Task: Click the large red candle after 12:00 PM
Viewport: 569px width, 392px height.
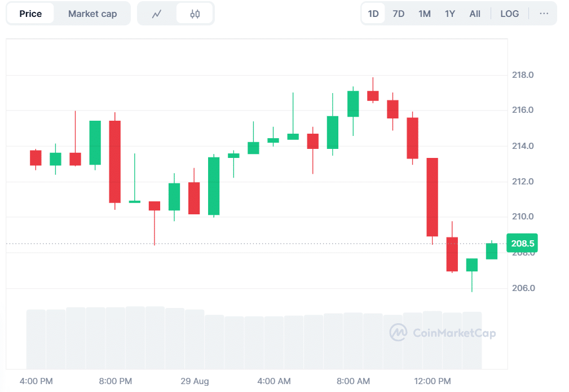Action: pyautogui.click(x=433, y=197)
